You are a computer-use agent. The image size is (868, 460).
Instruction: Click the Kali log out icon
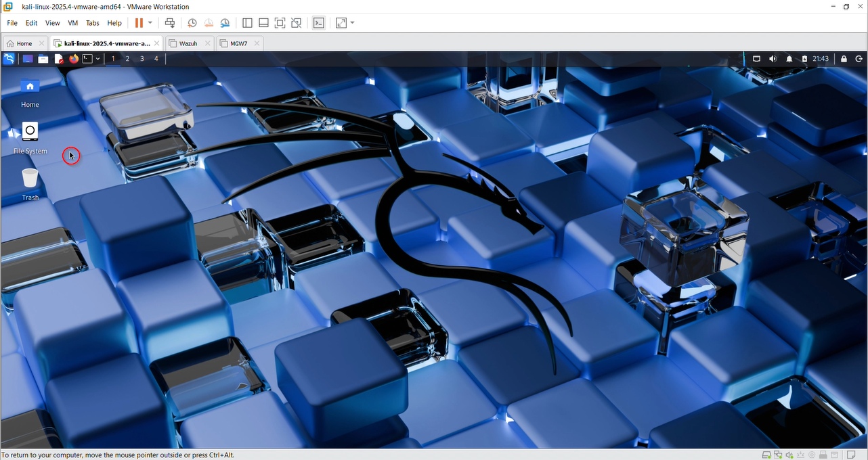tap(858, 59)
